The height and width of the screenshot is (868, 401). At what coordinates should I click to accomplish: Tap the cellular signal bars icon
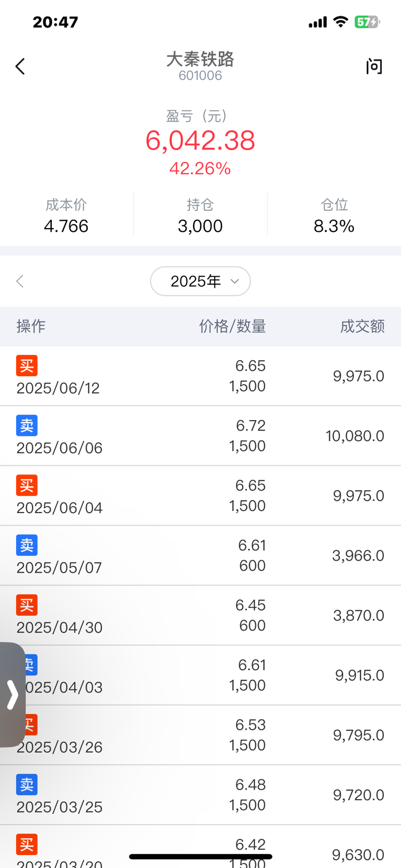(x=317, y=22)
